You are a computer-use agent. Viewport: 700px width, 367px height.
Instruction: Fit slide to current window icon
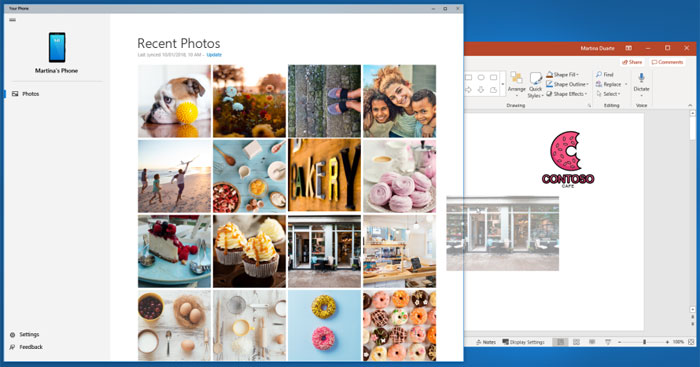(x=691, y=342)
